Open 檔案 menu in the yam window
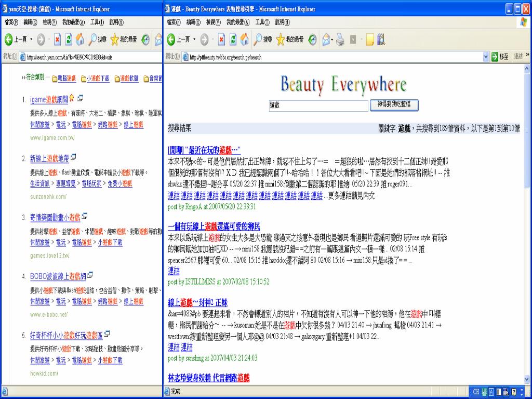This screenshot has width=532, height=399. point(11,22)
